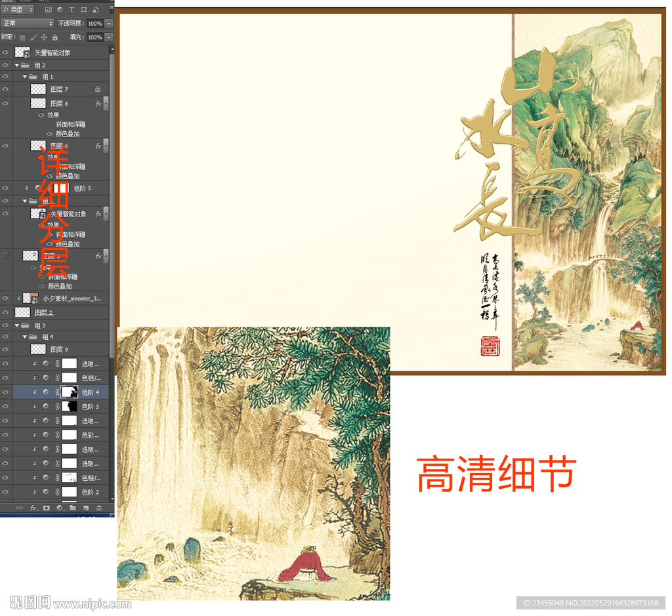Open the 填充 fill slider arrow
This screenshot has height=616, width=672.
pos(109,37)
